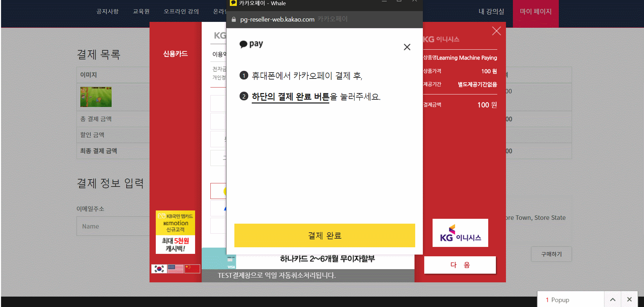The image size is (644, 307).
Task: Open 내 강의실 menu item
Action: coord(491,11)
